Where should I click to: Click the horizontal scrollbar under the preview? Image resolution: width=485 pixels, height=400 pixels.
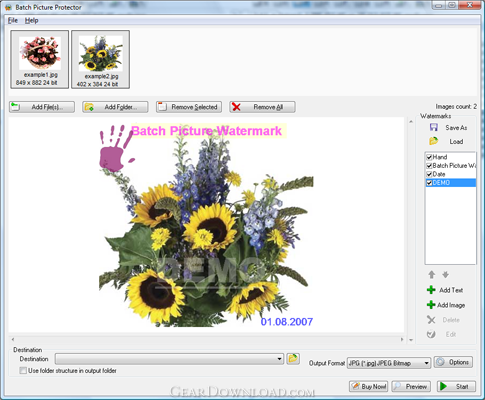207,339
